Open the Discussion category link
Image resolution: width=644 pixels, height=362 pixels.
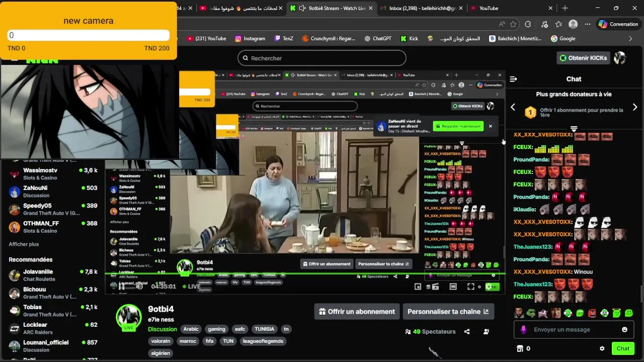[x=163, y=329]
